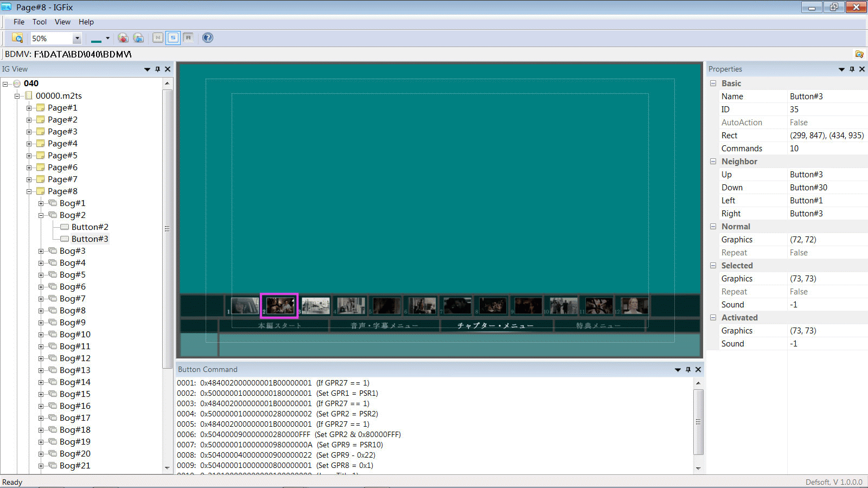Collapse the 040 root node
The height and width of the screenshot is (488, 868).
point(5,84)
